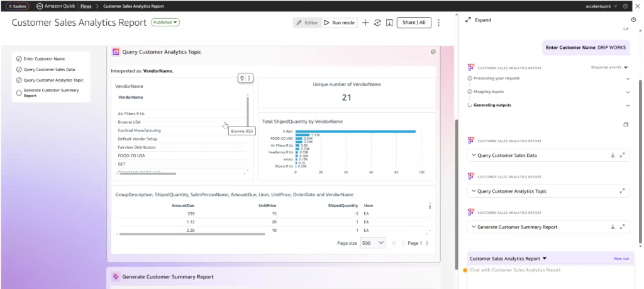Expand Query Customer Analytics Topic to fullscreen
The height and width of the screenshot is (289, 644).
(622, 191)
